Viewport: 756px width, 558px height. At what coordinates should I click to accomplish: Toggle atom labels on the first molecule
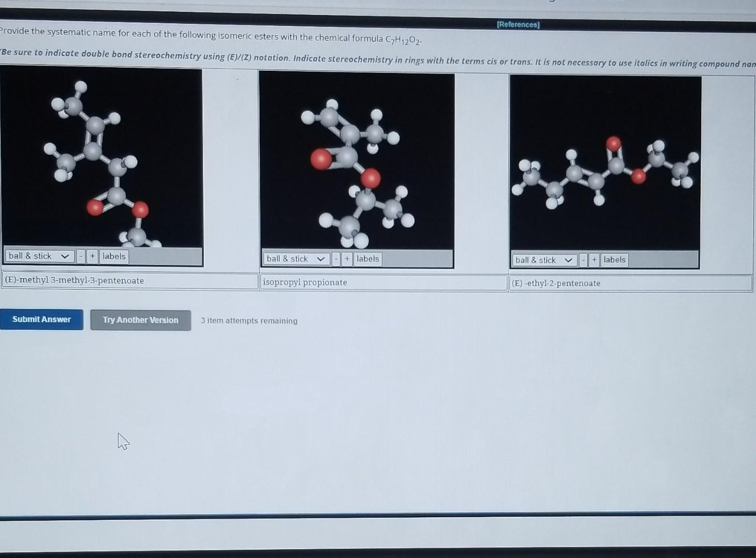[113, 256]
